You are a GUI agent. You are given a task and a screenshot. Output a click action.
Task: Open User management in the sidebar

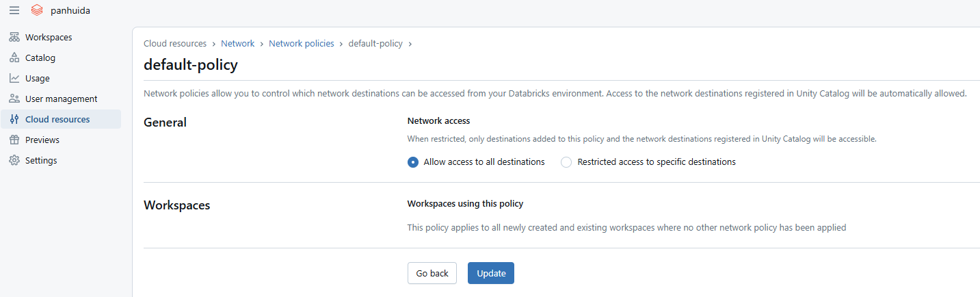point(61,99)
